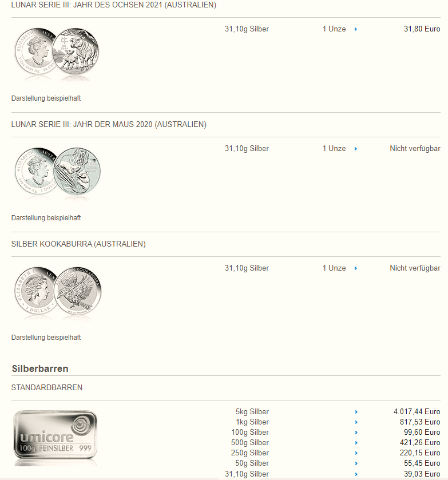The height and width of the screenshot is (480, 448).
Task: Open the Silber Kookaburra coin image
Action: (56, 291)
